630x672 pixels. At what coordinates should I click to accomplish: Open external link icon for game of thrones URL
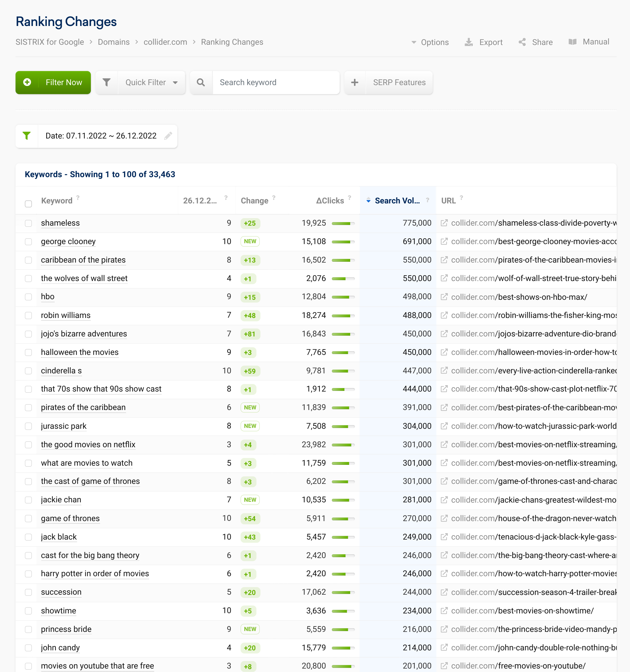click(445, 518)
